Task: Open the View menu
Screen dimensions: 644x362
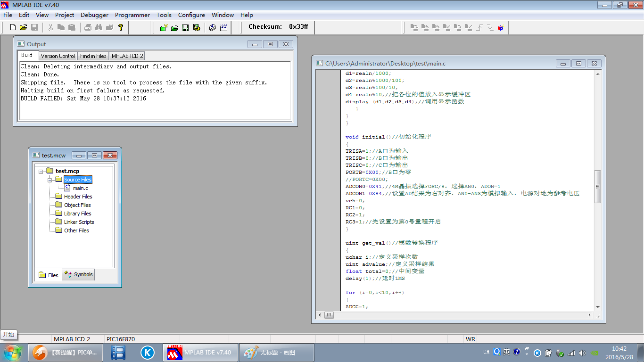Action: [42, 15]
